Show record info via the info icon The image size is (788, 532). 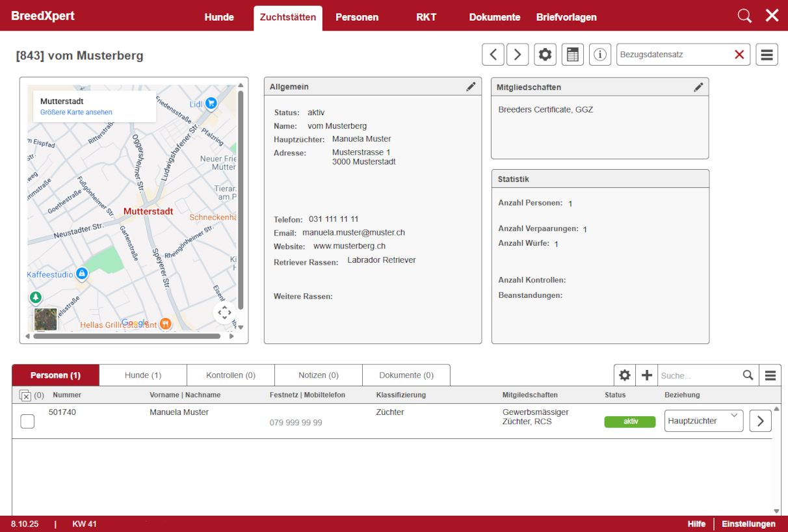[x=600, y=55]
